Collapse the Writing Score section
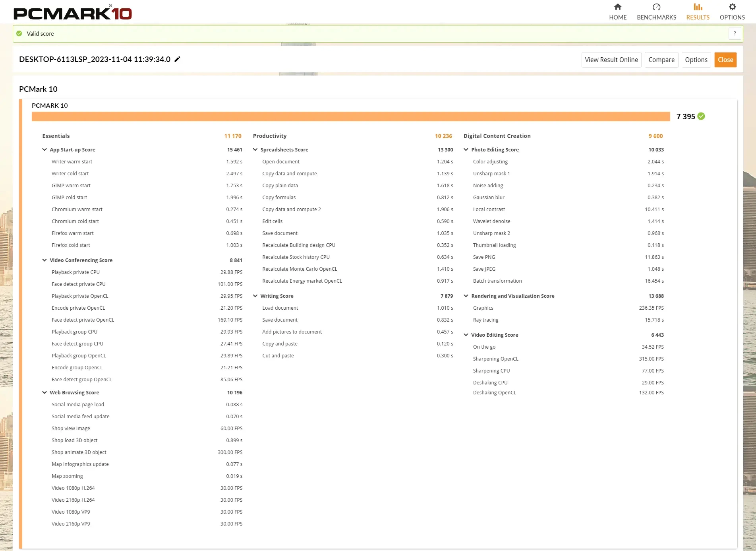The image size is (756, 551). pyautogui.click(x=255, y=296)
